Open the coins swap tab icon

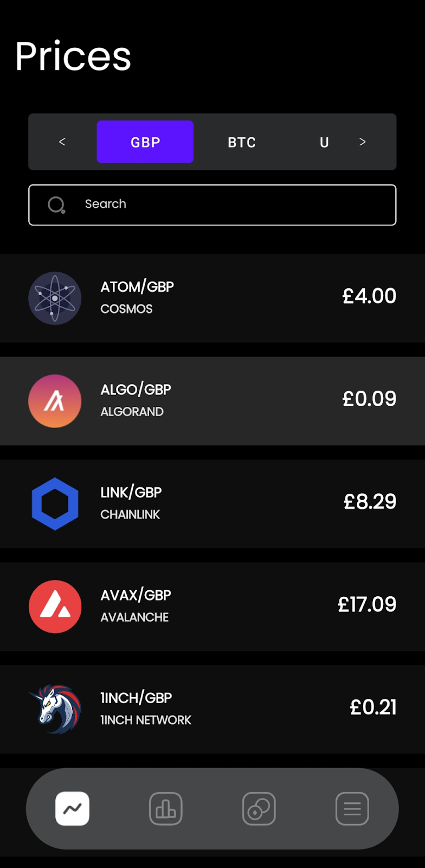(259, 809)
